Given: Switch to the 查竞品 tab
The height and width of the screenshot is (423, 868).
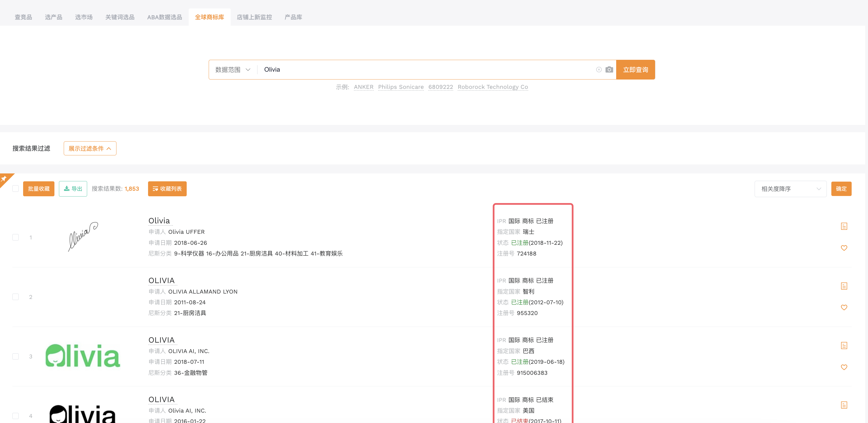Looking at the screenshot, I should pos(24,17).
